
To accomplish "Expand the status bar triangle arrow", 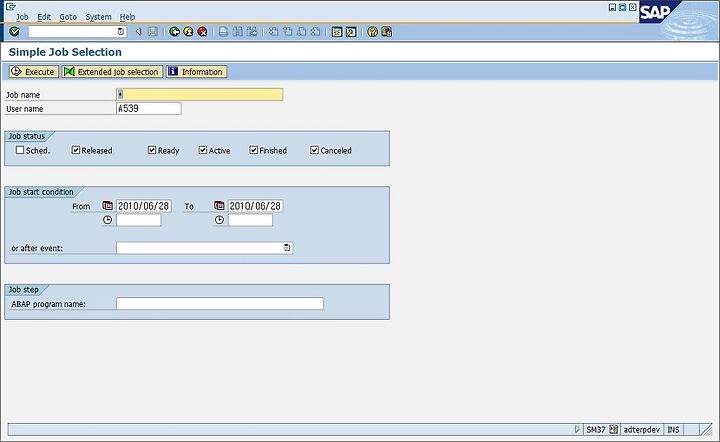I will [x=578, y=430].
